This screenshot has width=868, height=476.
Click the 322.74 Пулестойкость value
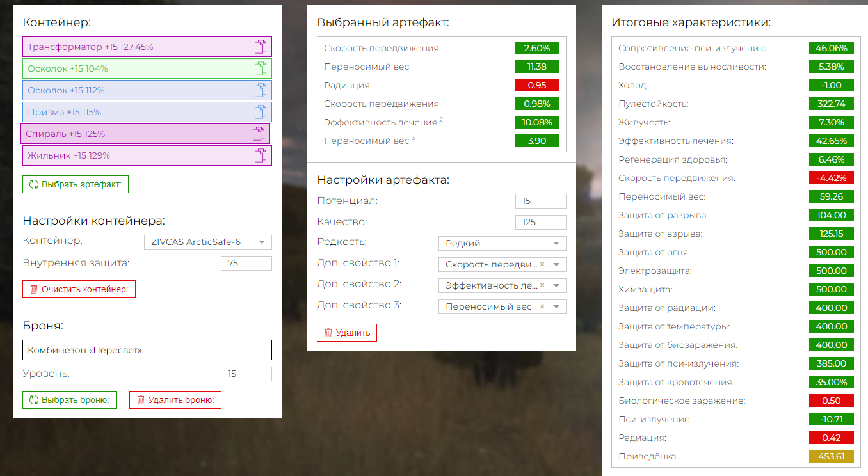pyautogui.click(x=832, y=104)
